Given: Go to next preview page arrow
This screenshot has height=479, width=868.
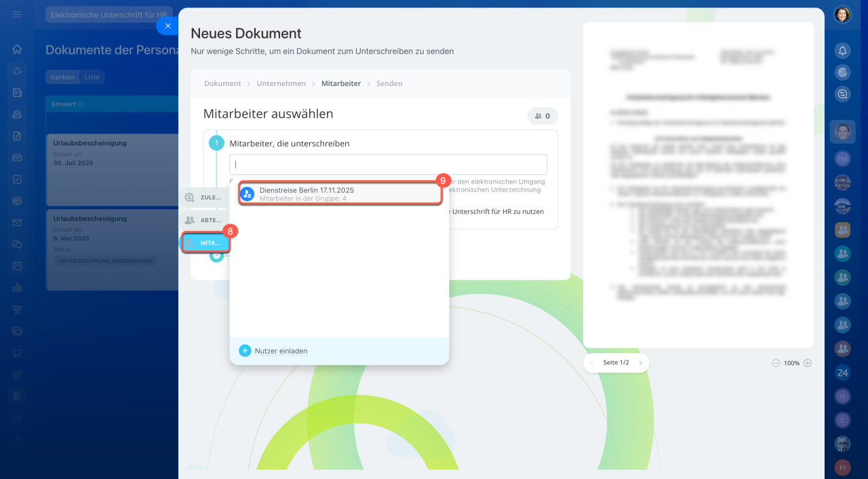Looking at the screenshot, I should tap(640, 363).
